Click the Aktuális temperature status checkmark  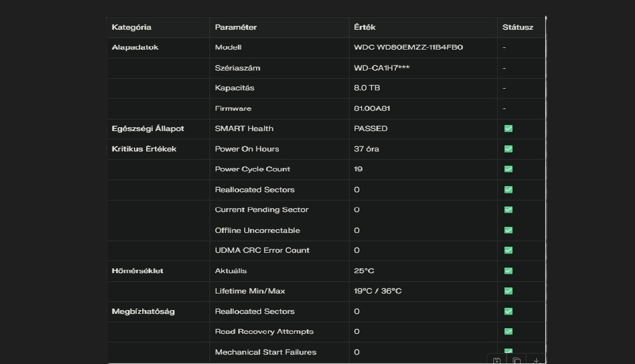pyautogui.click(x=508, y=270)
